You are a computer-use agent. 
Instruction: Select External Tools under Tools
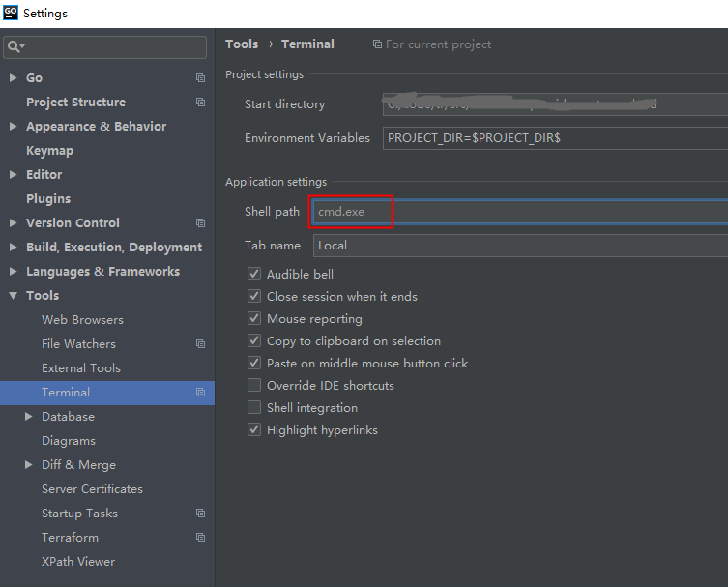(x=81, y=368)
